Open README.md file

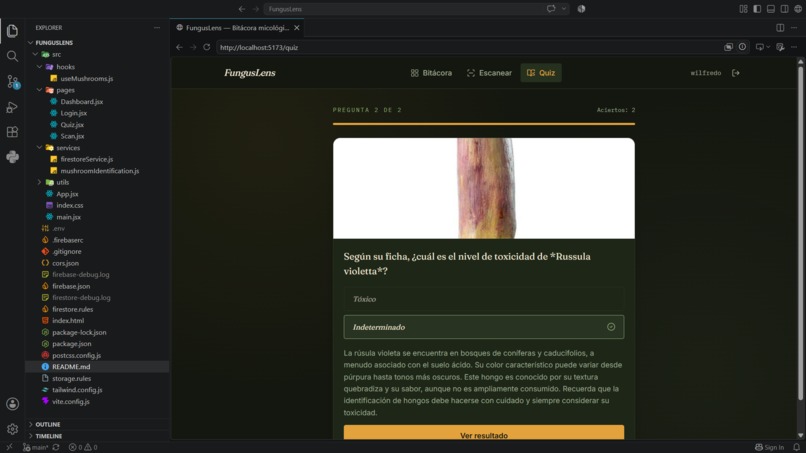tap(71, 367)
